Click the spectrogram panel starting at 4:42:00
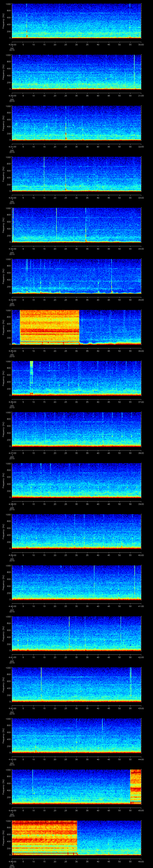The height and width of the screenshot is (868, 153). 77,685
